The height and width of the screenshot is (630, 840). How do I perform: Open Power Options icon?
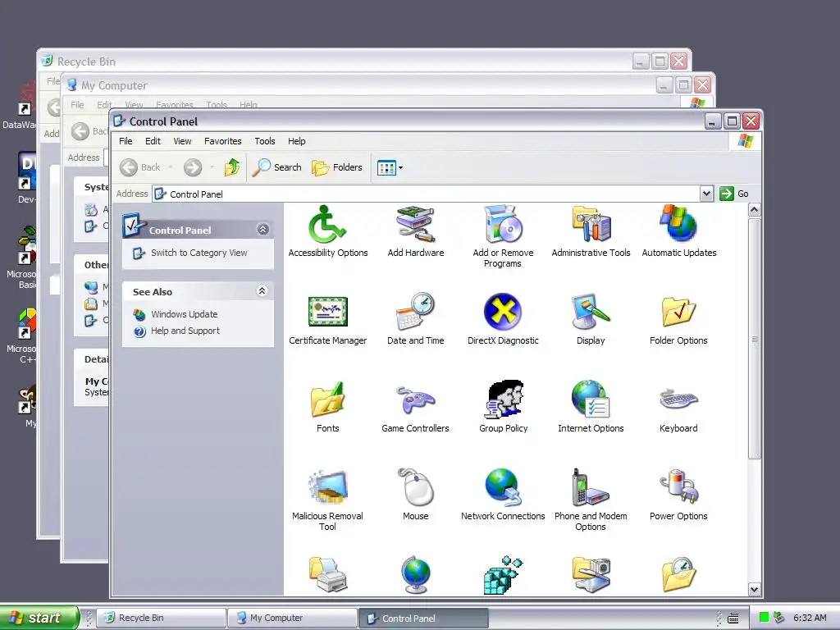click(678, 495)
